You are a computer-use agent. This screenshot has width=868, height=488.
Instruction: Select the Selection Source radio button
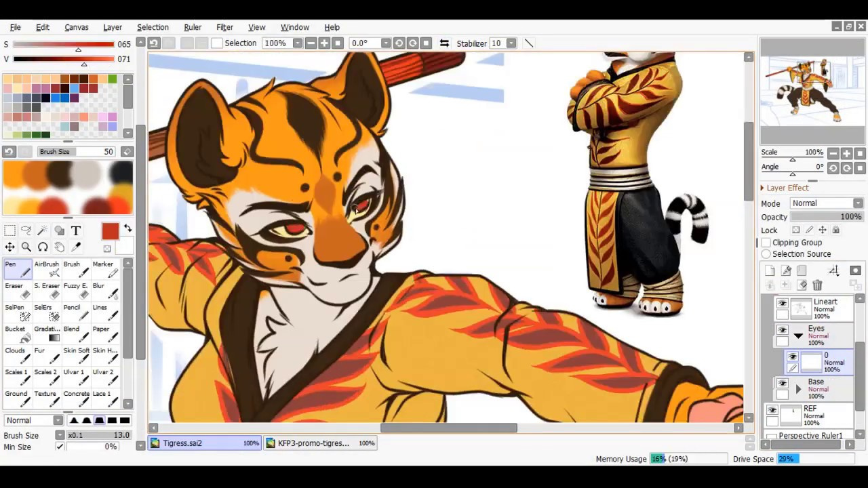tap(766, 254)
